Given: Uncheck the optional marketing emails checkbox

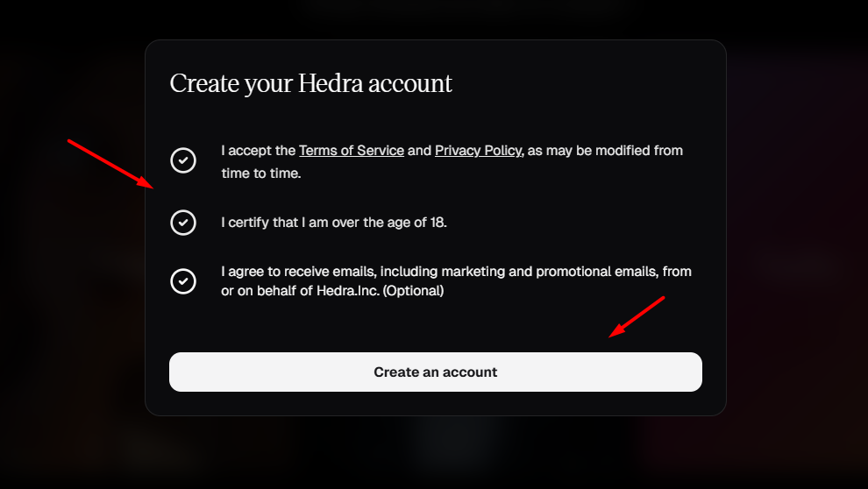Looking at the screenshot, I should [183, 281].
